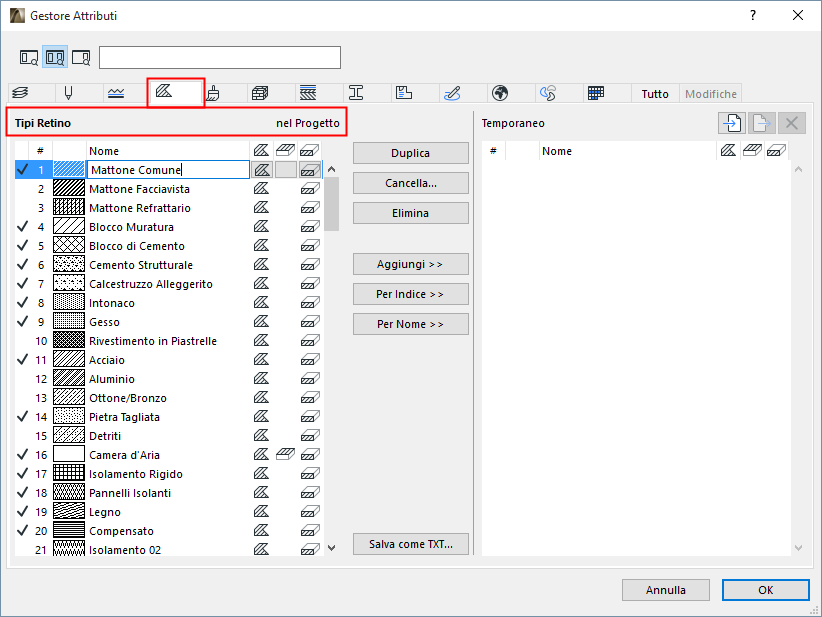Confirm with the OK button
The height and width of the screenshot is (617, 822).
click(x=765, y=590)
